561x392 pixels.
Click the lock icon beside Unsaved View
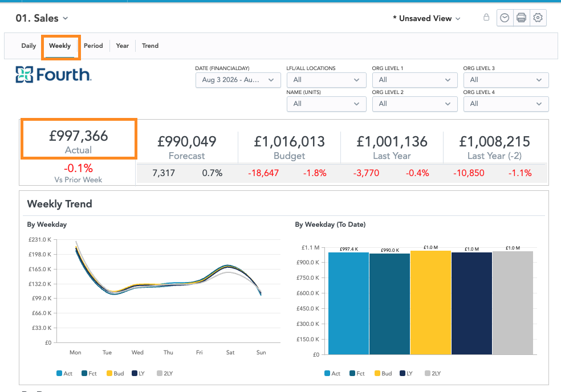coord(486,17)
